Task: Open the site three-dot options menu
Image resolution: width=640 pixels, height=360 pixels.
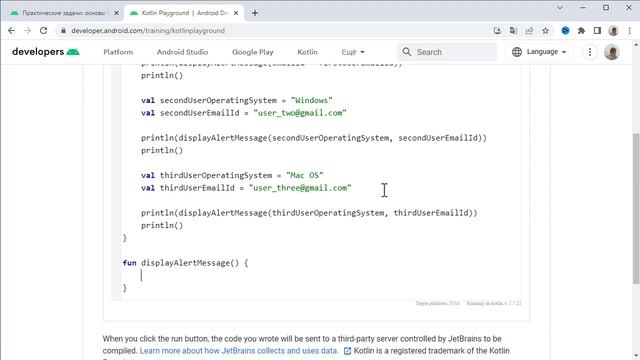Action: click(590, 52)
